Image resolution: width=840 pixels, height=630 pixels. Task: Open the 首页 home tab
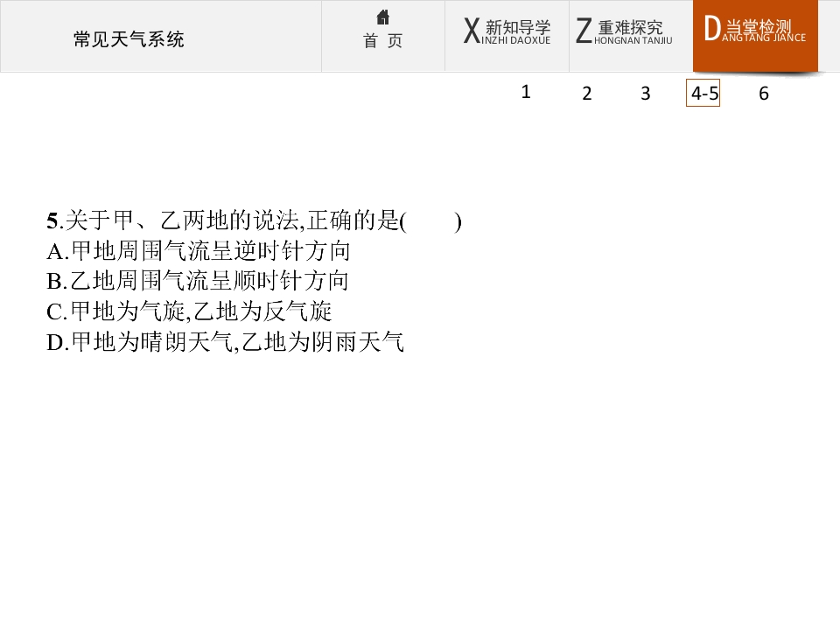383,36
